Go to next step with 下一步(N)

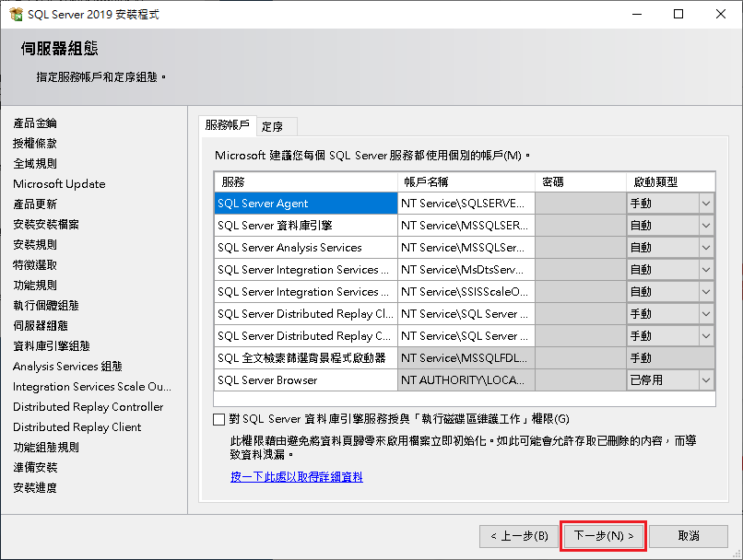(603, 536)
